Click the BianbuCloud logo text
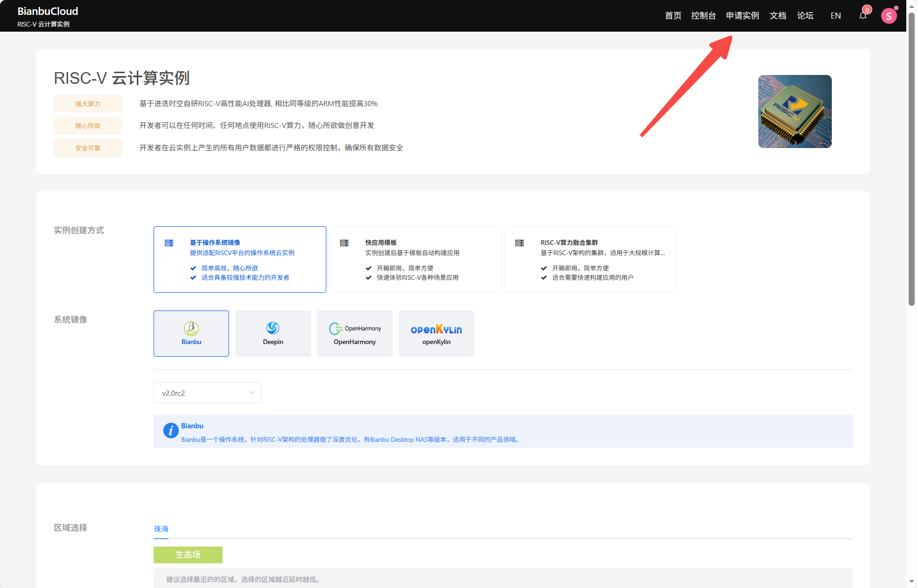This screenshot has width=917, height=588. pyautogui.click(x=47, y=11)
